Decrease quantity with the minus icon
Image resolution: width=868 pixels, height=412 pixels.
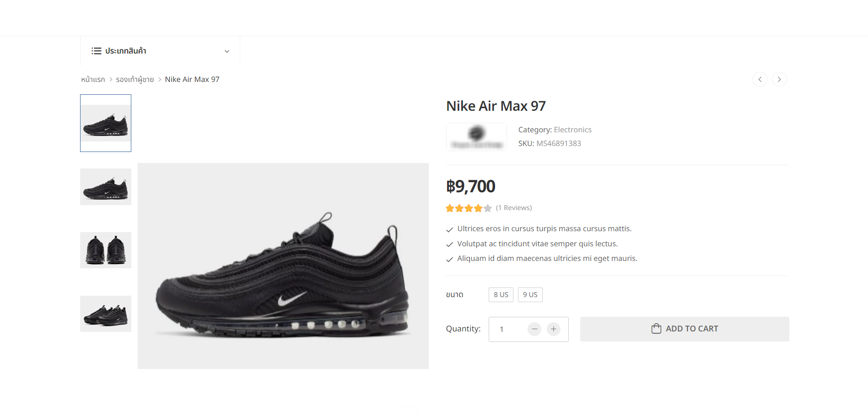534,329
